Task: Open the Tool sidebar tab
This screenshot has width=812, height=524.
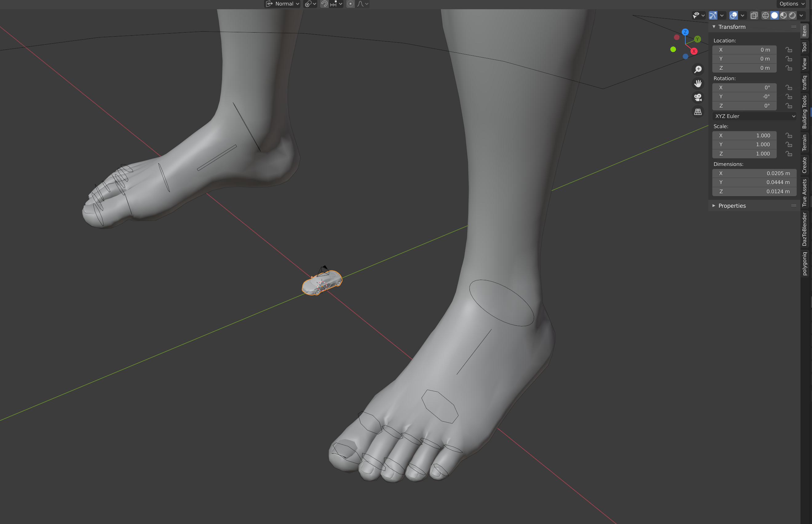Action: click(805, 47)
